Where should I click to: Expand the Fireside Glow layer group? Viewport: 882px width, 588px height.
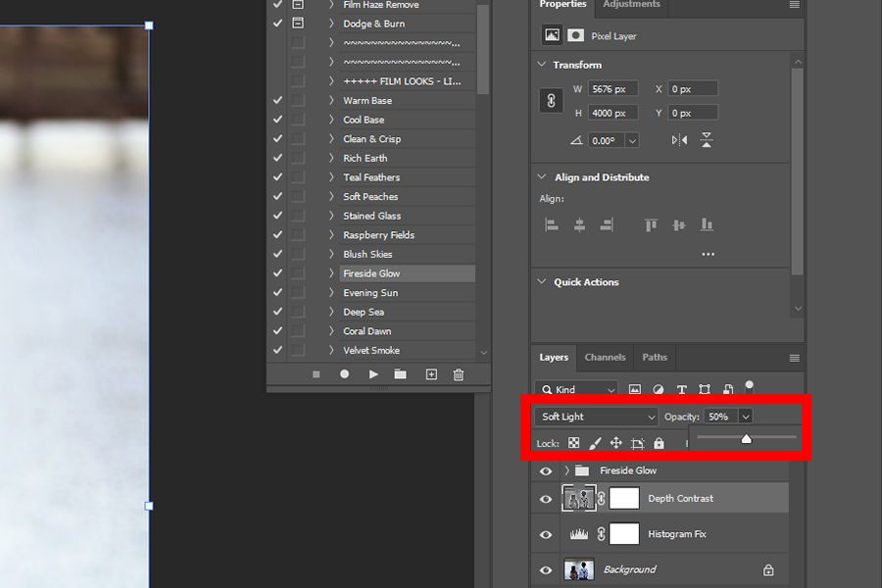[566, 470]
